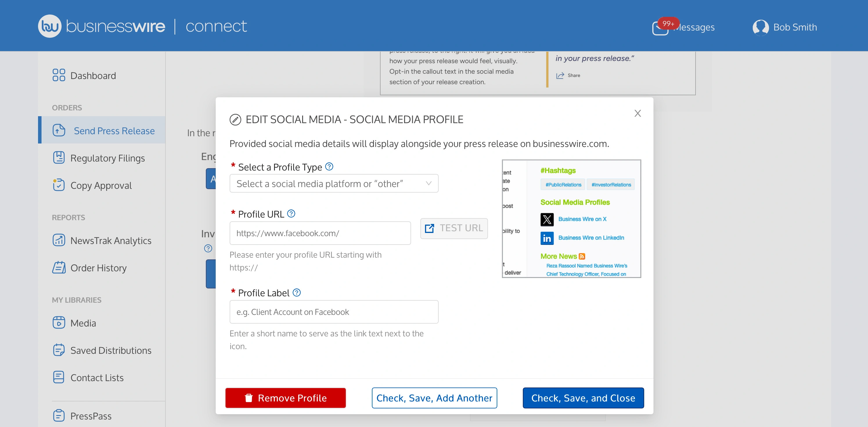
Task: Click the connect header text
Action: point(216,26)
